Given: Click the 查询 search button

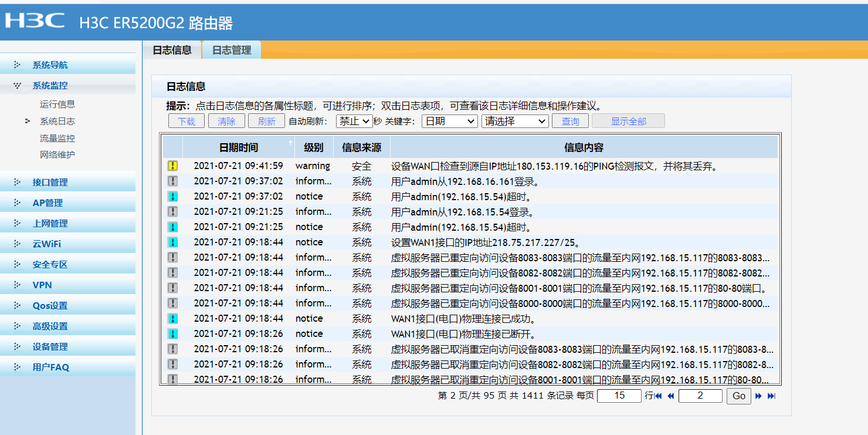Looking at the screenshot, I should [570, 122].
